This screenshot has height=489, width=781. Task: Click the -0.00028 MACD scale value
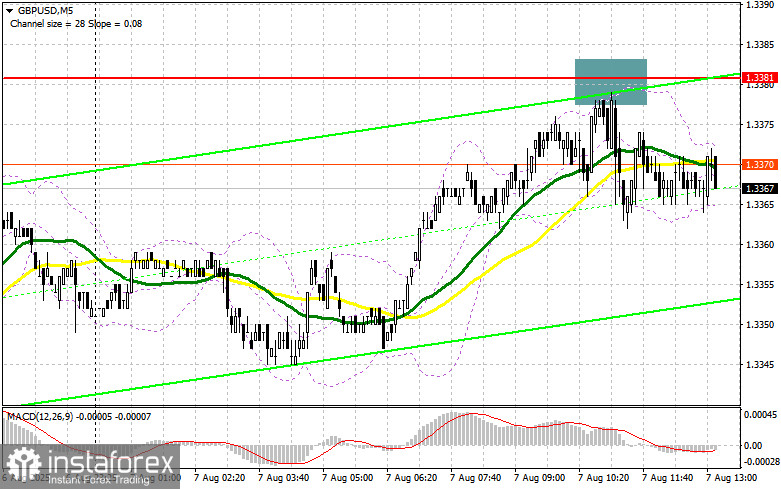click(x=761, y=463)
